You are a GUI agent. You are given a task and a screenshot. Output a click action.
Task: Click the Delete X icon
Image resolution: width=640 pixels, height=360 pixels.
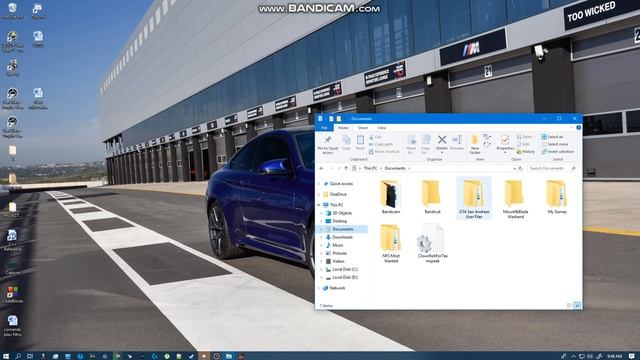pos(442,140)
